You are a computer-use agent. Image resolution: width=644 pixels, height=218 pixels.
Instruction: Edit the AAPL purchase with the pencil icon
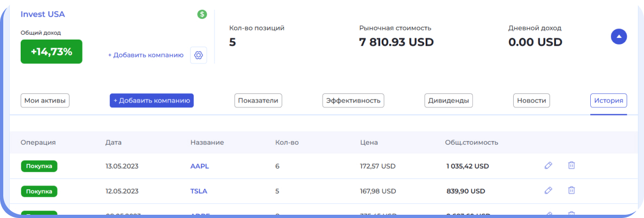click(548, 165)
